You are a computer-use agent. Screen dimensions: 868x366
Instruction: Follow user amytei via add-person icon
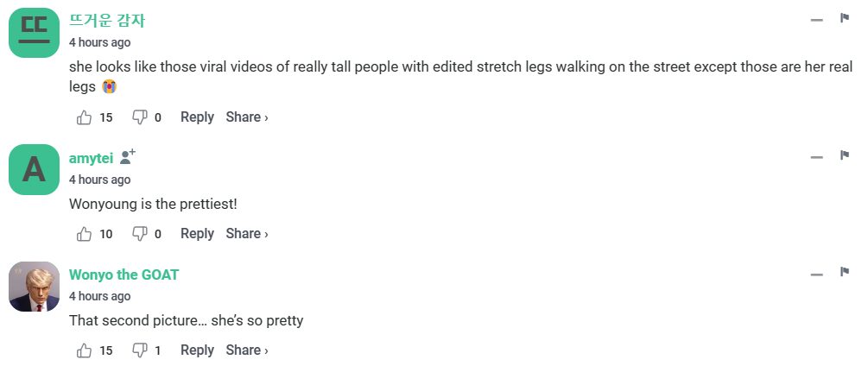(x=128, y=157)
